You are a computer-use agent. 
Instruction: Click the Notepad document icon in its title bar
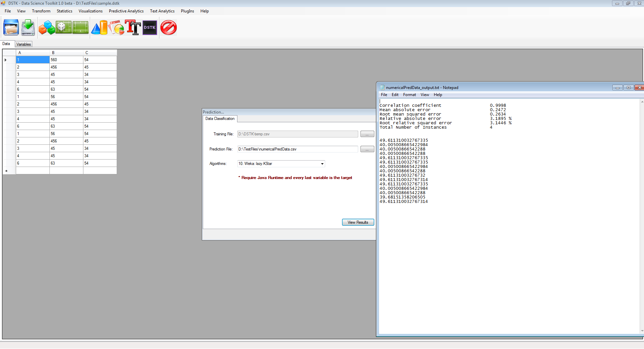pyautogui.click(x=382, y=87)
